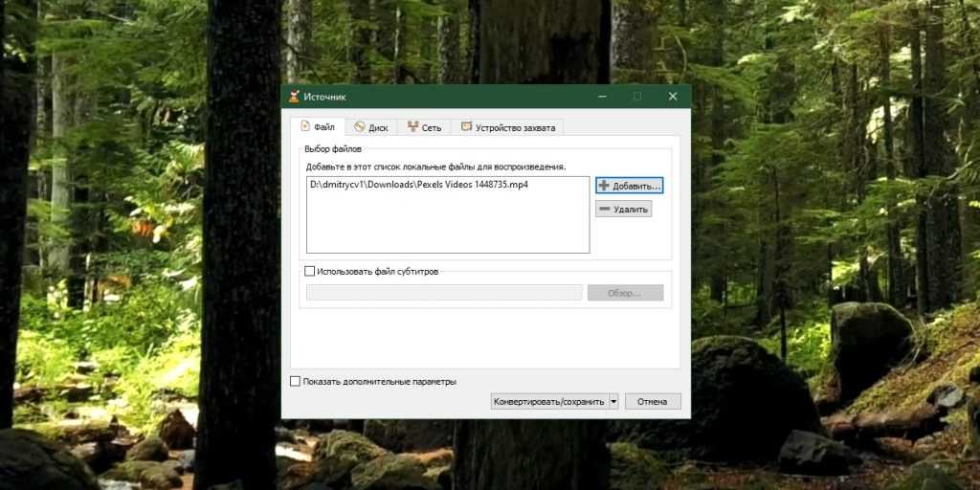Click the maximize icon in title bar
Screen dimensions: 980x490
click(637, 97)
